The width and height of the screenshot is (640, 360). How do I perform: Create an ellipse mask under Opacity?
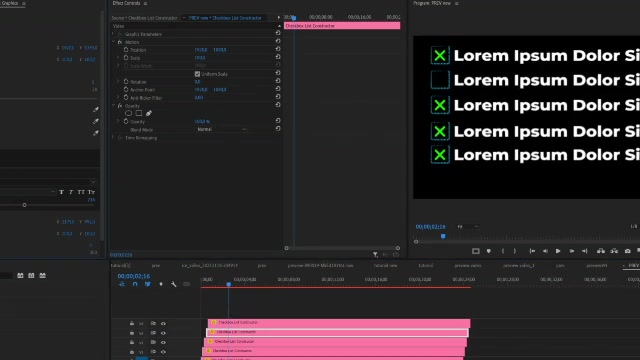[129, 113]
